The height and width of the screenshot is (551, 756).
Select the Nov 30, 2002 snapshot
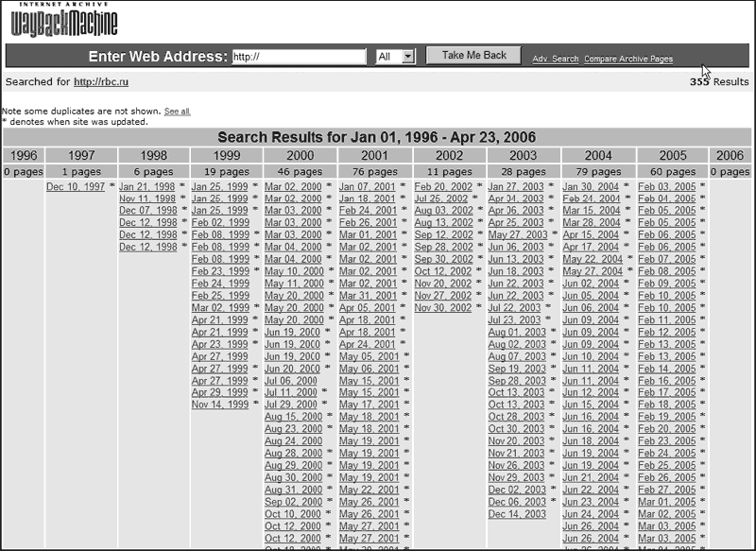[x=442, y=308]
